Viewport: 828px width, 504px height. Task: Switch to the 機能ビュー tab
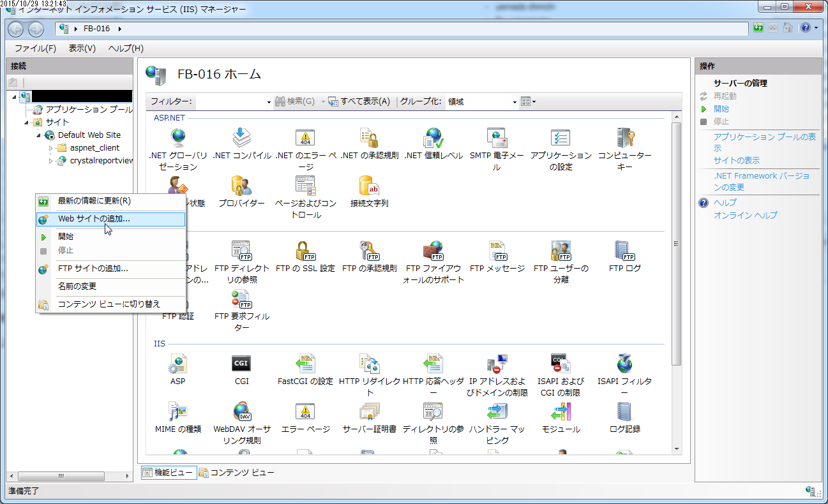tap(169, 473)
